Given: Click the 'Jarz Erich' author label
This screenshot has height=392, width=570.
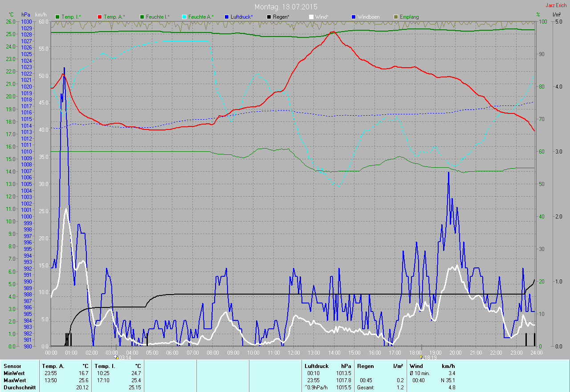Looking at the screenshot, I should click(x=556, y=5).
